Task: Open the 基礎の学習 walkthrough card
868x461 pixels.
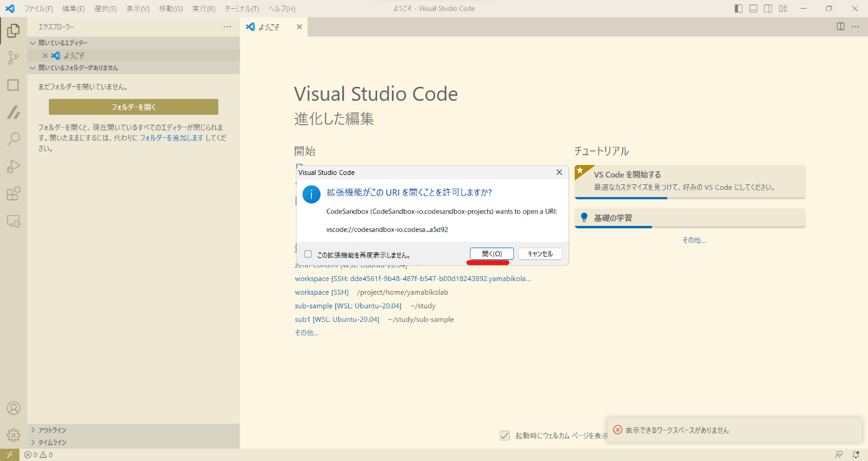Action: coord(690,218)
